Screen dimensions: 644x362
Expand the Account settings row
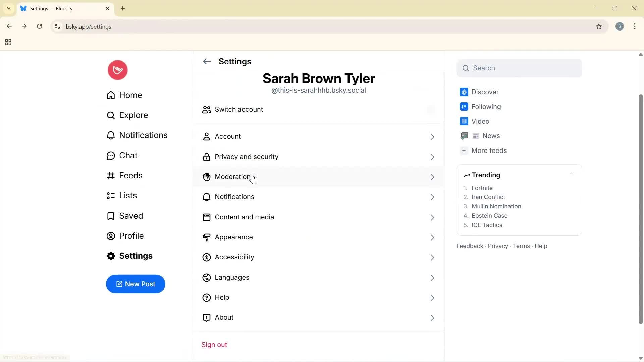pos(432,137)
